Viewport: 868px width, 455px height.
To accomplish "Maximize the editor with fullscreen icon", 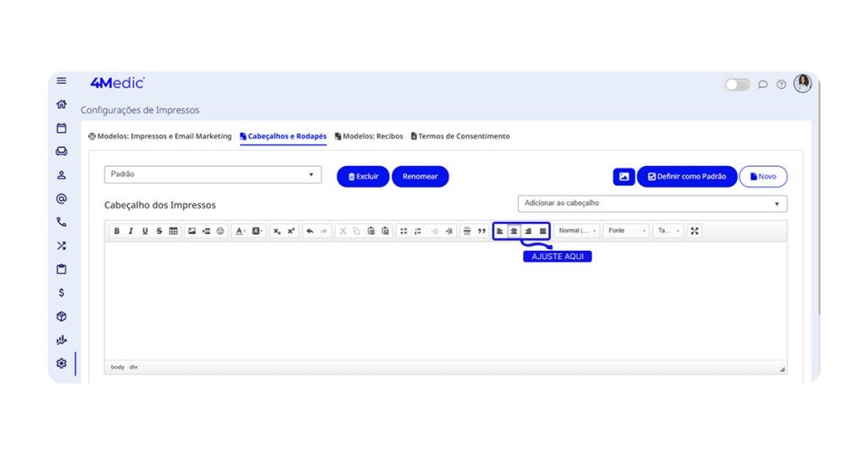I will (x=695, y=231).
